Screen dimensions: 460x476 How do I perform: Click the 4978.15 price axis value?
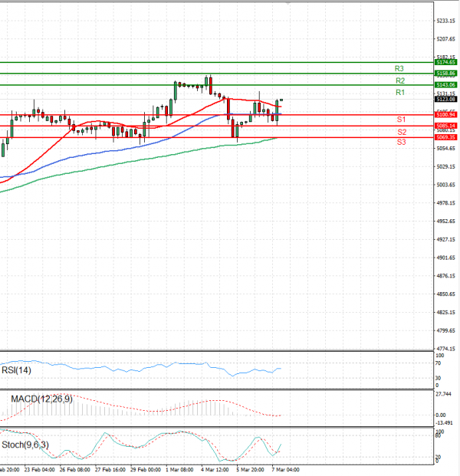445,203
